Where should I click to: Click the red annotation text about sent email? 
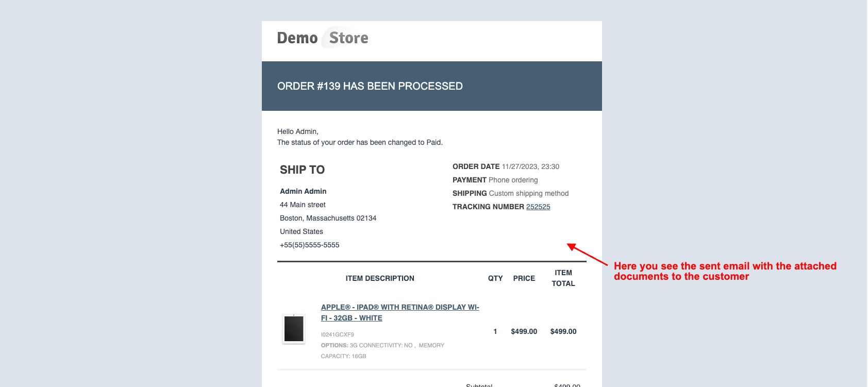pos(724,271)
